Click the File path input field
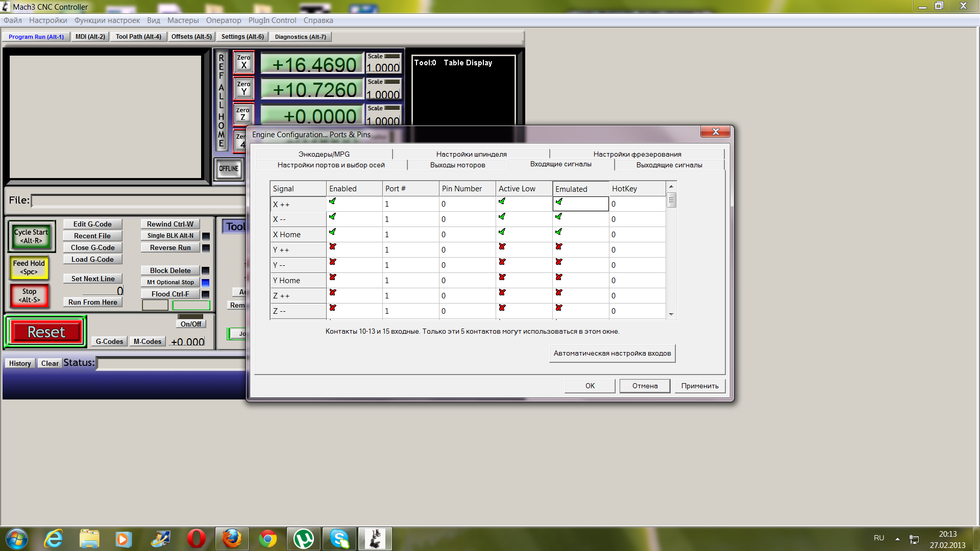The height and width of the screenshot is (551, 980). [x=138, y=201]
